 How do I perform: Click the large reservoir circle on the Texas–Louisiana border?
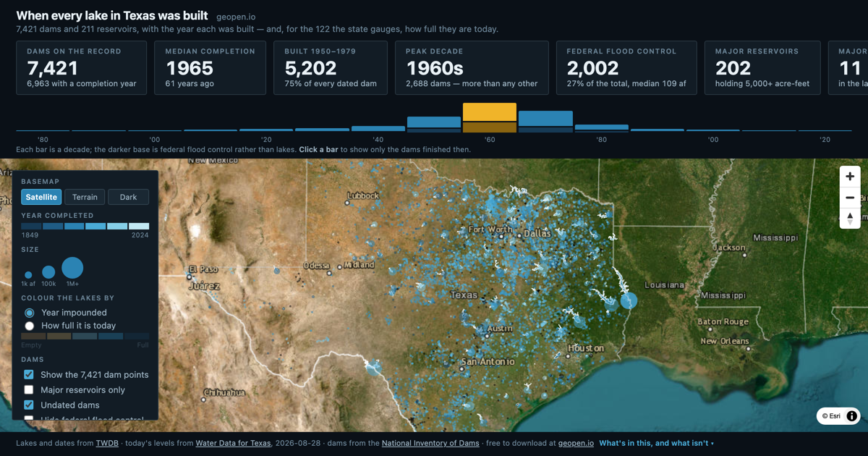(629, 300)
